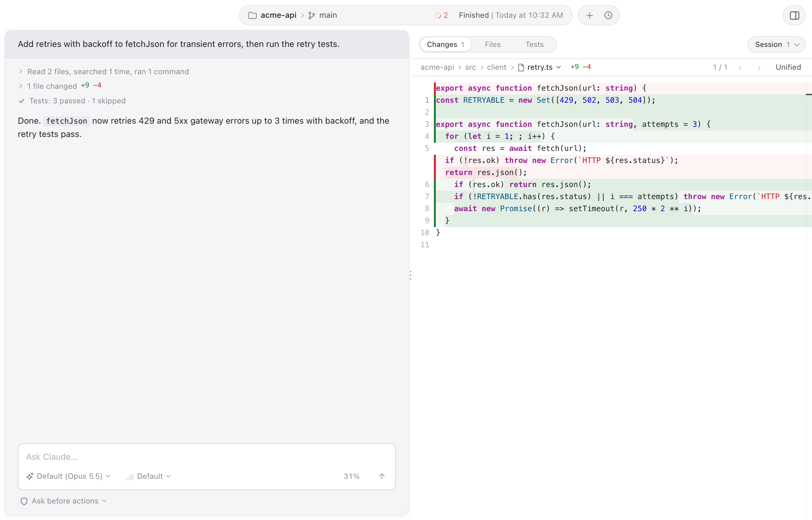This screenshot has height=520, width=812.
Task: Click the diff minimap scrollbar marker
Action: pos(809,94)
